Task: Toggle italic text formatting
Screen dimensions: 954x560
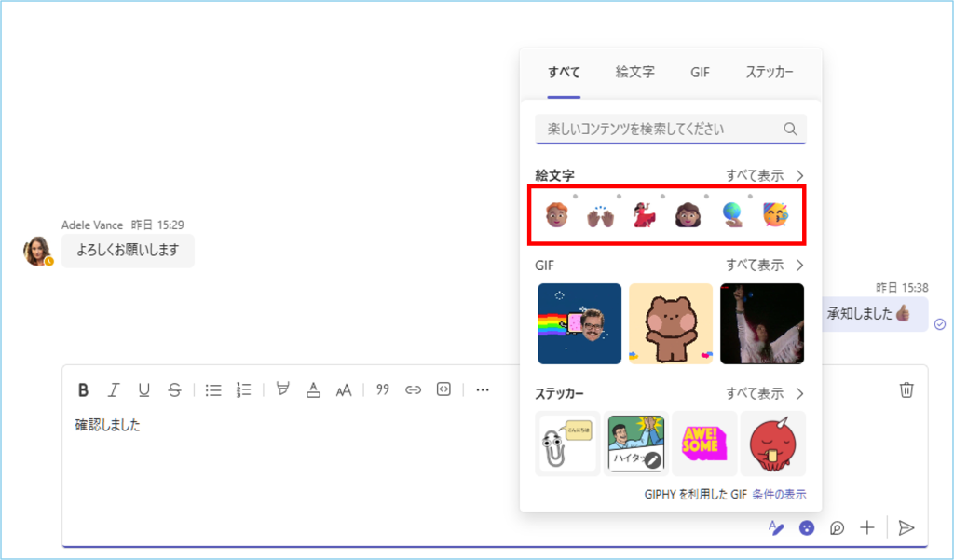Action: 114,390
